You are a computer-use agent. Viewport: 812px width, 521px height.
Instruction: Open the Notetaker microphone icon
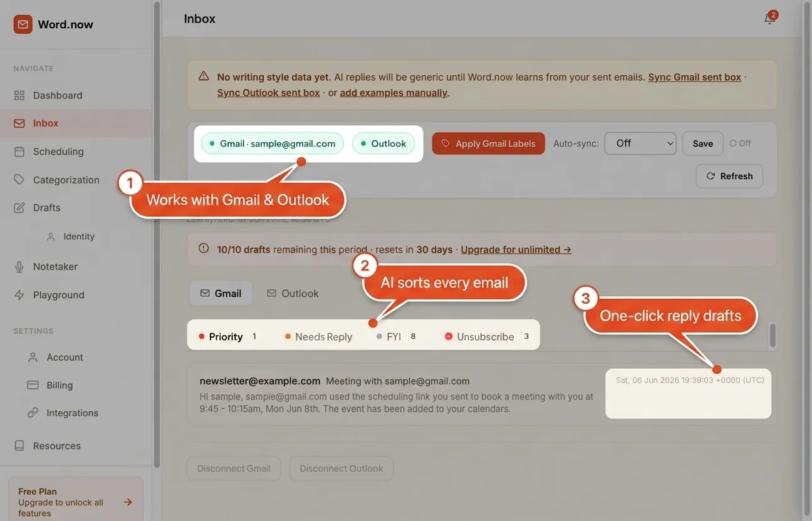click(19, 267)
